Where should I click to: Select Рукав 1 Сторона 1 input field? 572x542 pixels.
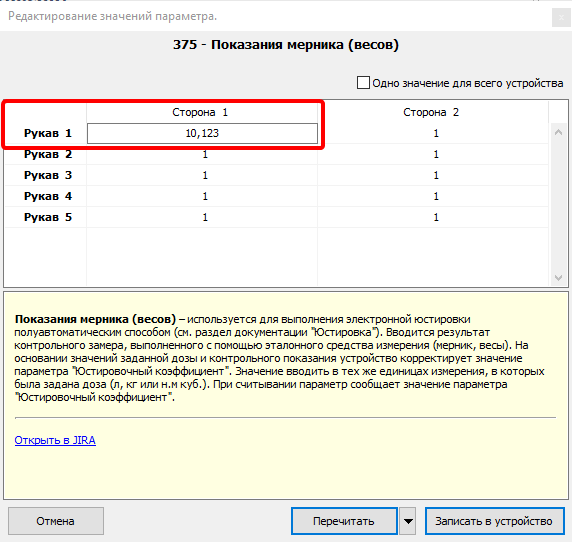202,133
